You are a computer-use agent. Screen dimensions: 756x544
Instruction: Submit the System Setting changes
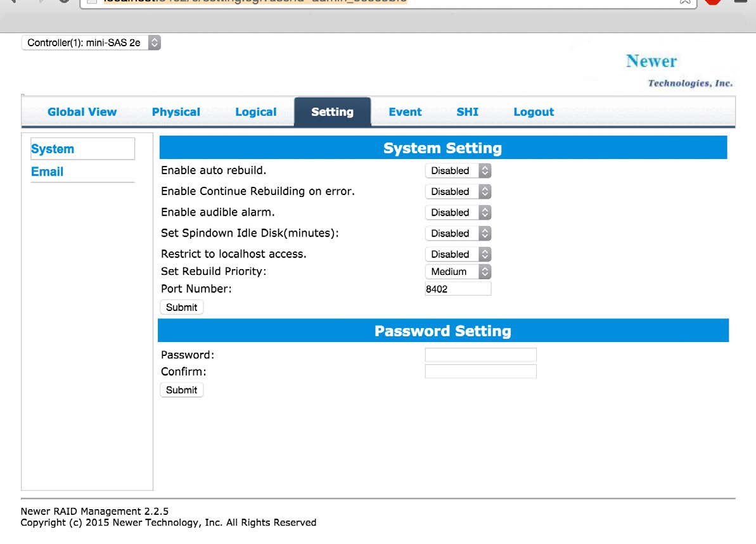(181, 307)
